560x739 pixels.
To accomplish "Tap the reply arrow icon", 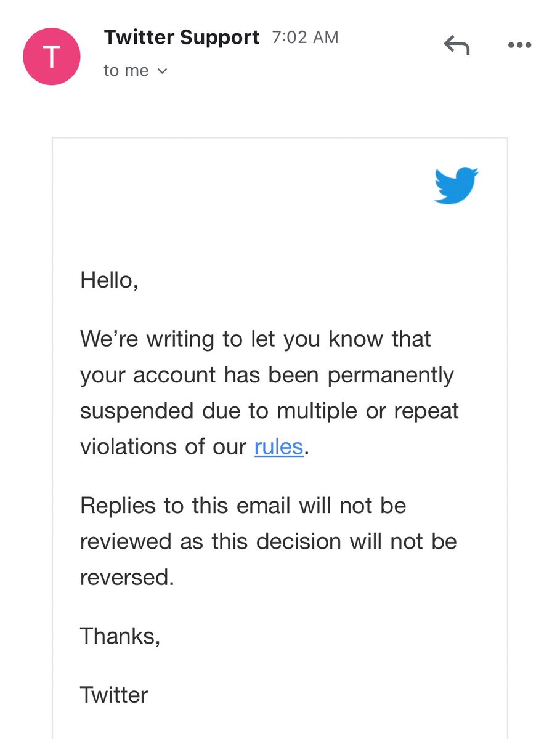I will pos(457,46).
